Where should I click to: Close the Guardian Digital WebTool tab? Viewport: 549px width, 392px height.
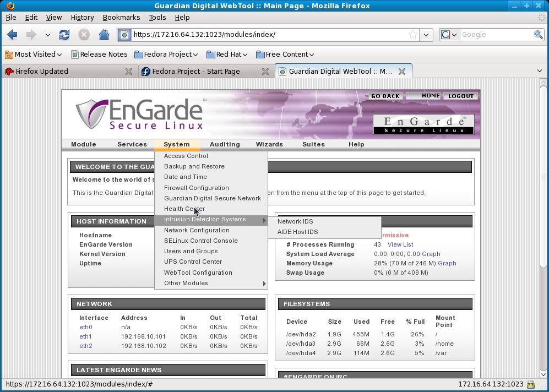pos(402,72)
